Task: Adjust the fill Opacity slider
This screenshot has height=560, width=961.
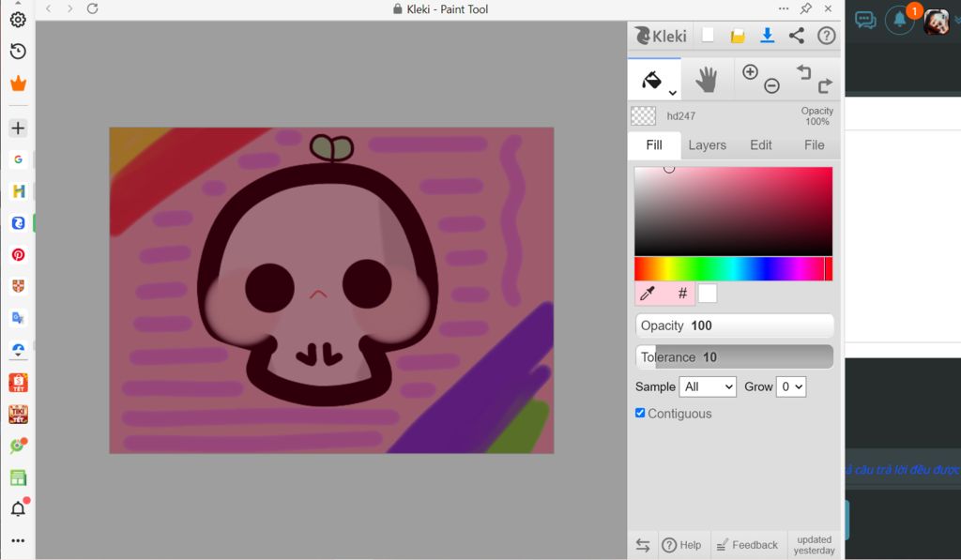Action: [x=734, y=325]
